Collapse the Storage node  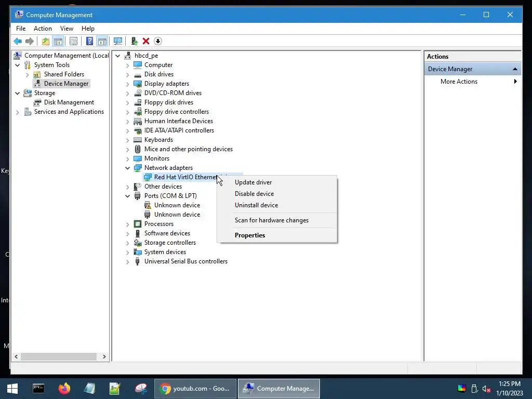coord(18,93)
